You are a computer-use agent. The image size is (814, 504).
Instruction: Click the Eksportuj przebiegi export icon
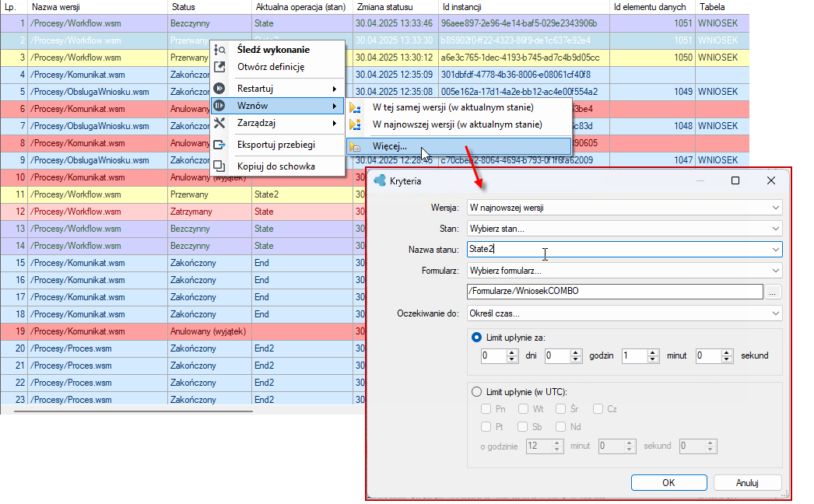point(219,145)
